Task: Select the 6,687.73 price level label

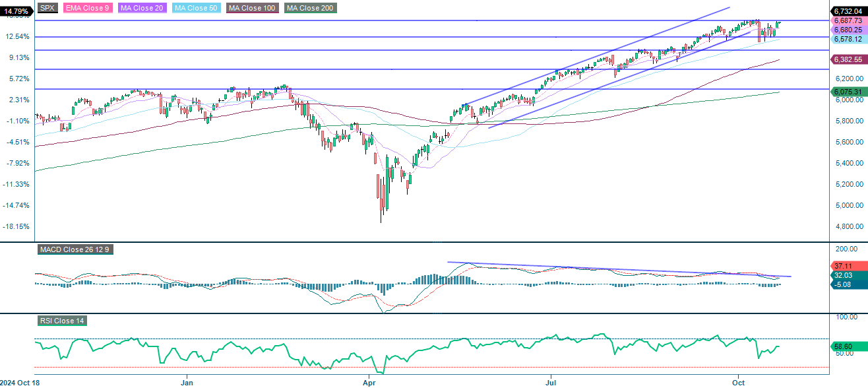Action: point(847,22)
